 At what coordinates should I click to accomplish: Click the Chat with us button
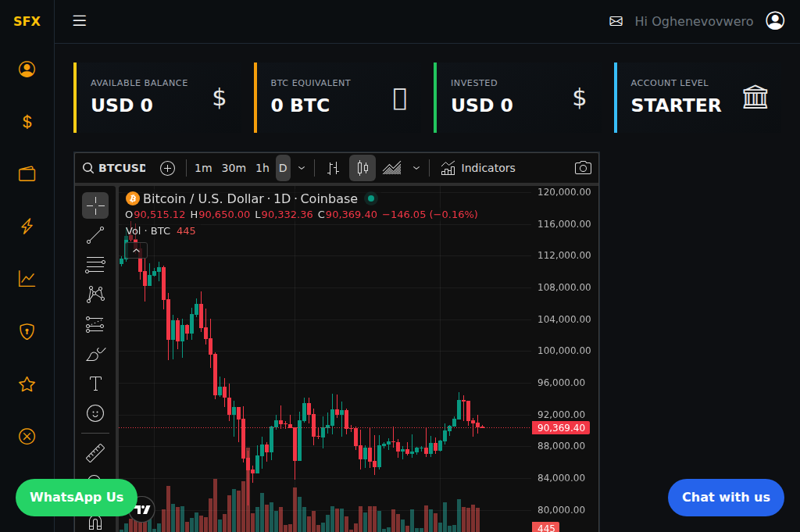725,498
